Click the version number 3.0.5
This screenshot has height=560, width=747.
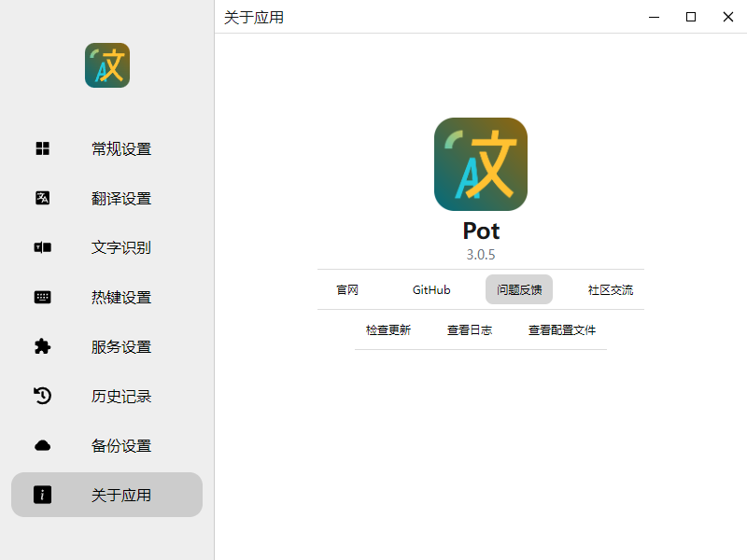[x=480, y=254]
